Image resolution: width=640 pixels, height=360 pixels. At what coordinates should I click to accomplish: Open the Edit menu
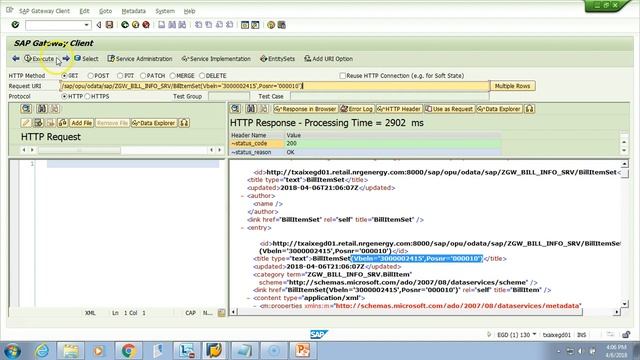pyautogui.click(x=84, y=11)
